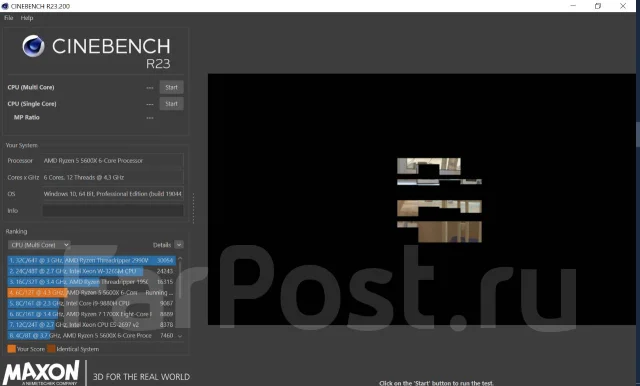The image size is (640, 386).
Task: Open the CPU (Multi Core) ranking dropdown
Action: point(39,245)
